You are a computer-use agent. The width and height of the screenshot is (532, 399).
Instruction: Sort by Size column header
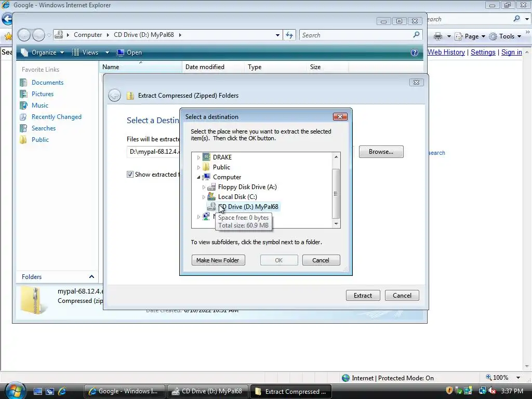(x=327, y=67)
